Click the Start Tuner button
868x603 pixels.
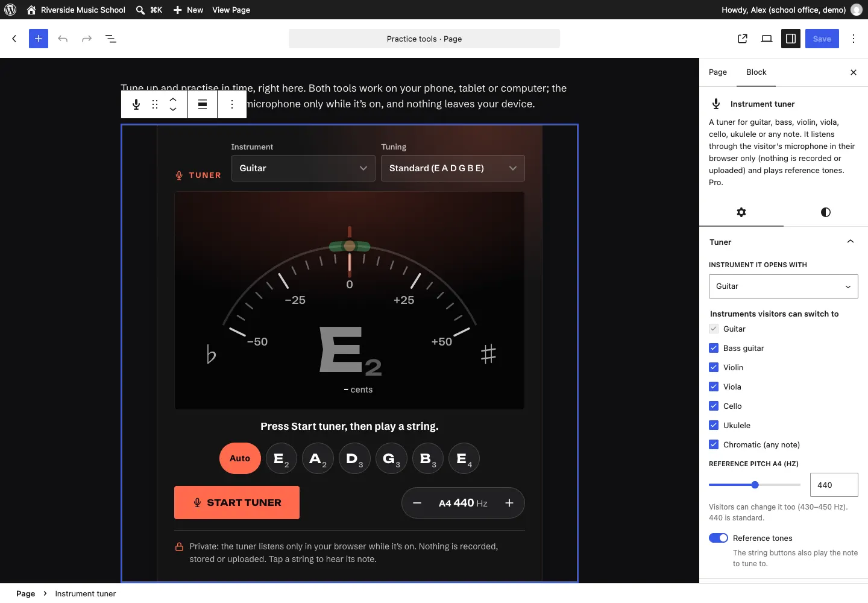point(237,503)
